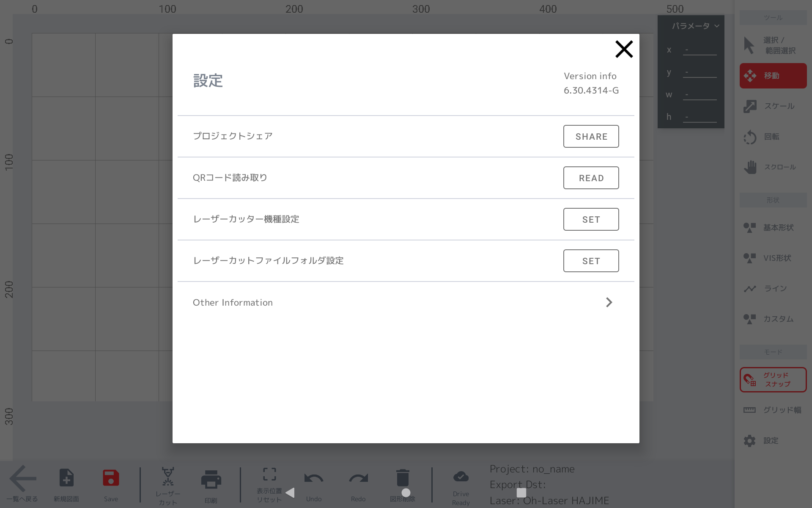The width and height of the screenshot is (812, 508).
Task: Click the Drive Ready cloud icon
Action: click(461, 477)
